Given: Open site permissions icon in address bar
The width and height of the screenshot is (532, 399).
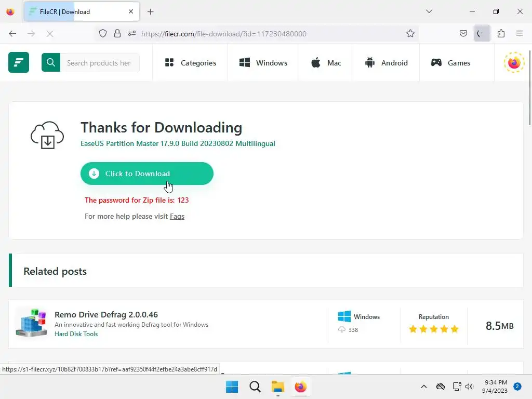Looking at the screenshot, I should pyautogui.click(x=132, y=33).
